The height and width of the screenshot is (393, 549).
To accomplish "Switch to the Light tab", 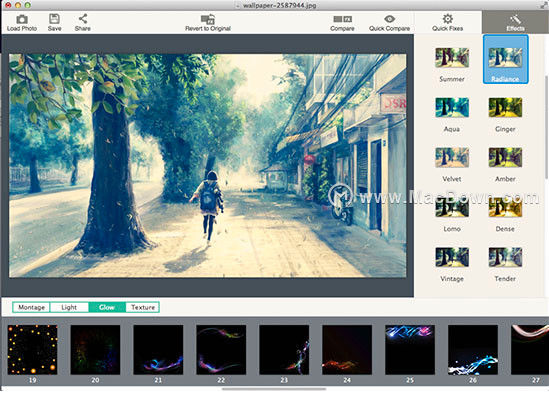I will point(69,307).
